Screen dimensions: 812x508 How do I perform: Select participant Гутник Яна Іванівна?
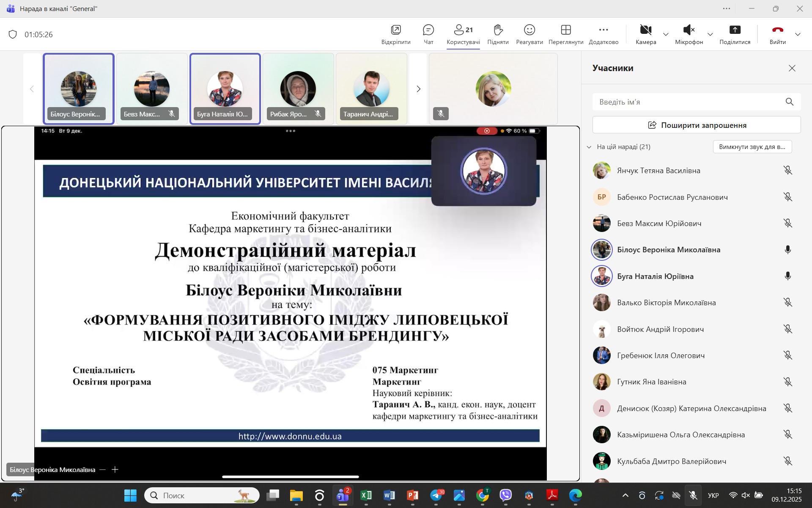(651, 382)
